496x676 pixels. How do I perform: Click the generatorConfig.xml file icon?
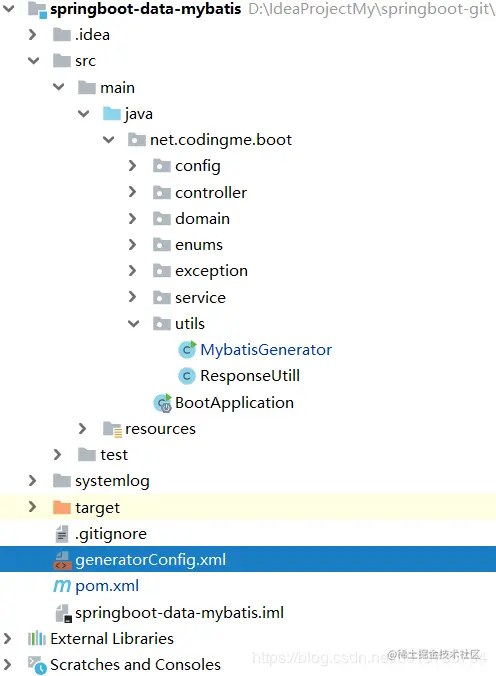pyautogui.click(x=62, y=560)
